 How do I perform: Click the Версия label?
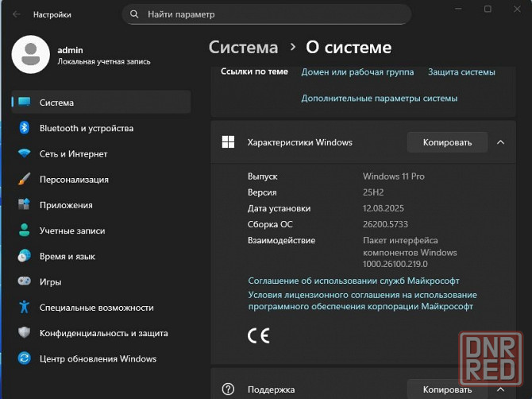(262, 192)
